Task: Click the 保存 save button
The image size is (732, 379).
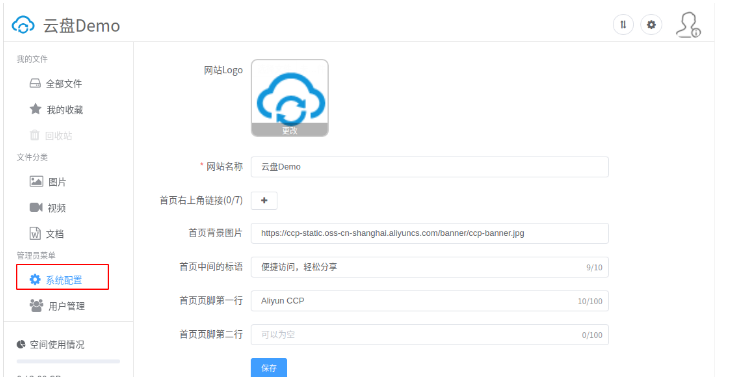Action: click(269, 368)
